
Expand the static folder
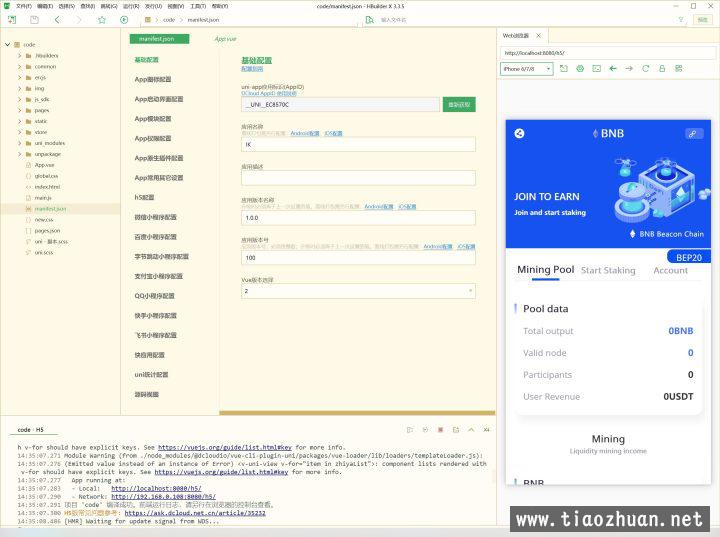19,121
